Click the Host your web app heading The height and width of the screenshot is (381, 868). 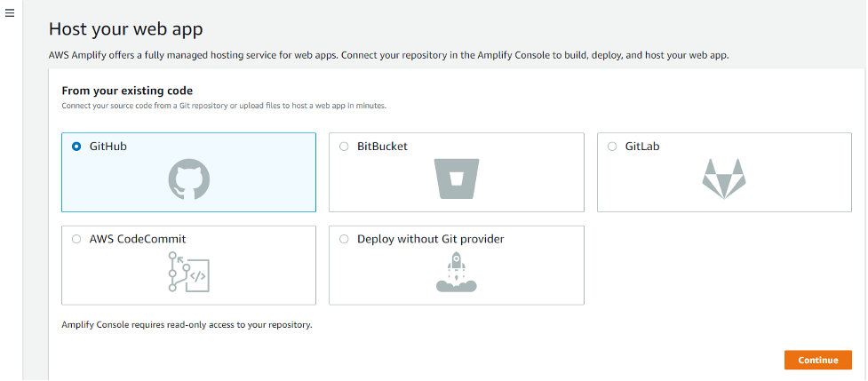126,29
